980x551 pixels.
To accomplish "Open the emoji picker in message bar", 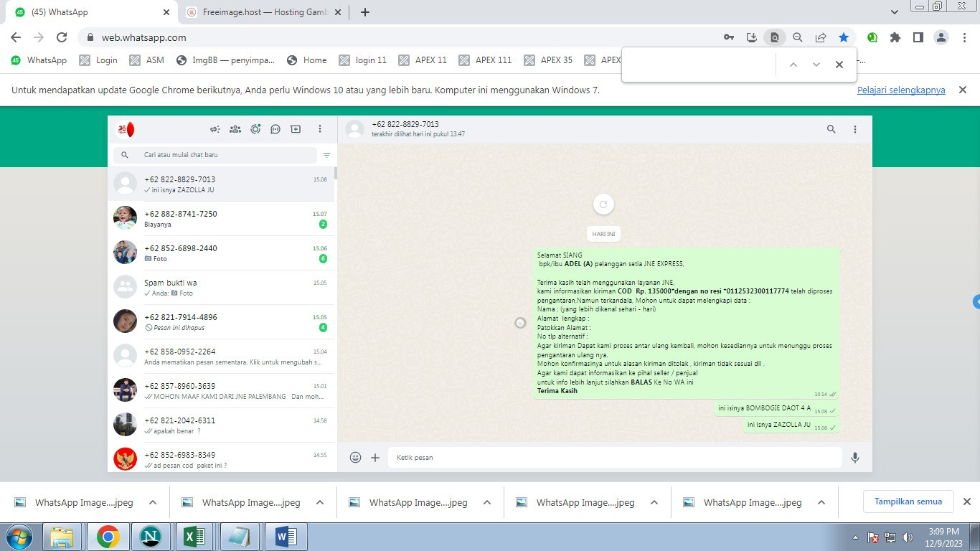I will [x=355, y=457].
